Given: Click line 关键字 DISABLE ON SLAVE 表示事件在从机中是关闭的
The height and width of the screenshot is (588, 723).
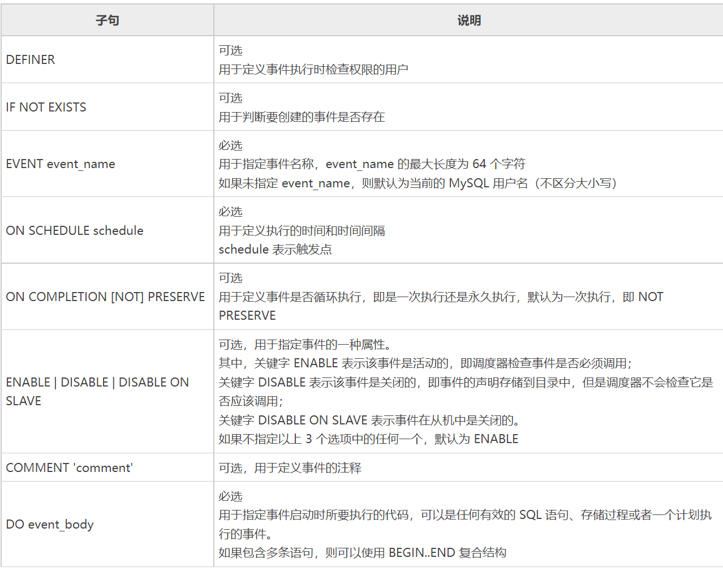Looking at the screenshot, I should click(369, 420).
